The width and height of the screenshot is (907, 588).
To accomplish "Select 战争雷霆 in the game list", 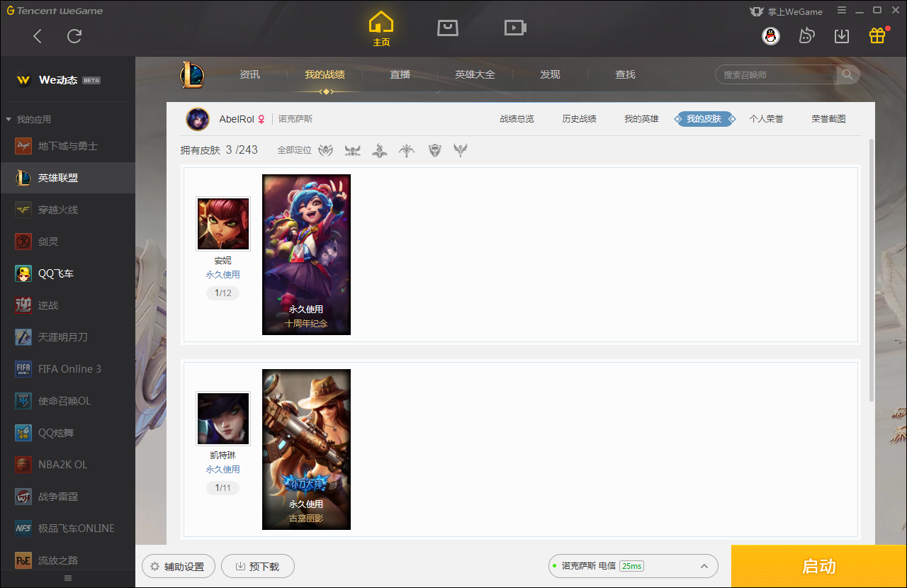I will (x=67, y=497).
